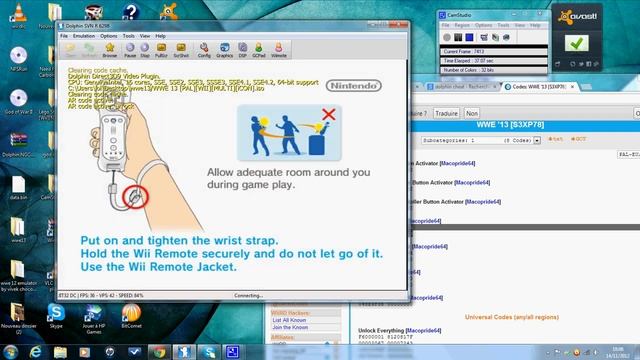This screenshot has width=640, height=360.
Task: Open the Graphics plugin settings
Action: (224, 50)
